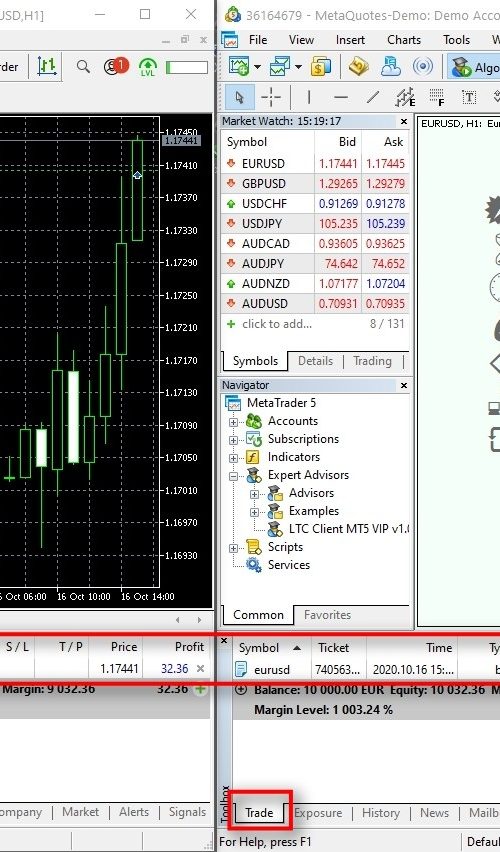Click the Market Watch gold coins icon
The image size is (500, 852).
point(321,67)
